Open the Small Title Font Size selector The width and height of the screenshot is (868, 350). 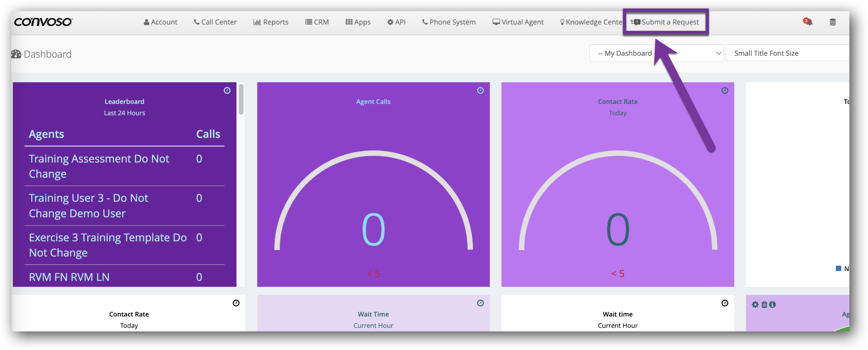[x=787, y=53]
